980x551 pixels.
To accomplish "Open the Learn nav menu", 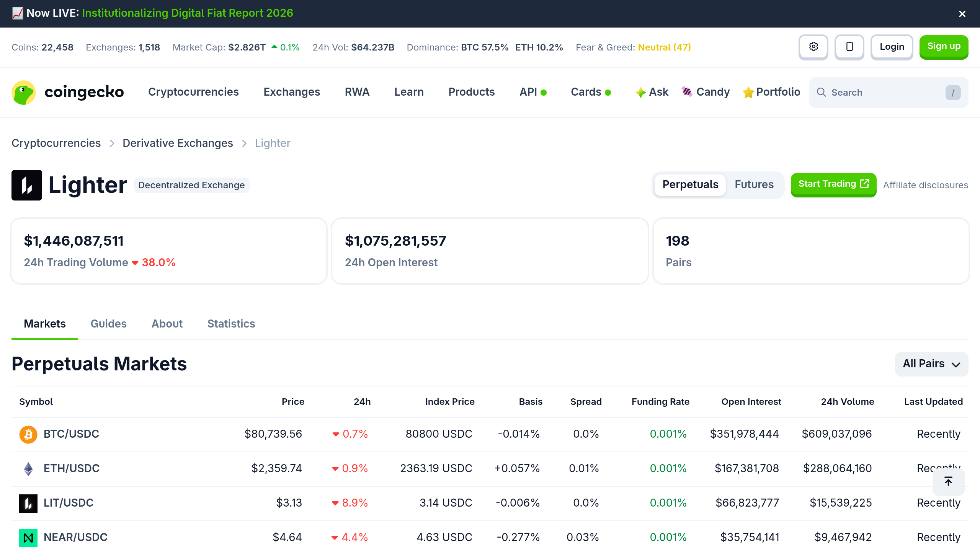I will pos(409,92).
